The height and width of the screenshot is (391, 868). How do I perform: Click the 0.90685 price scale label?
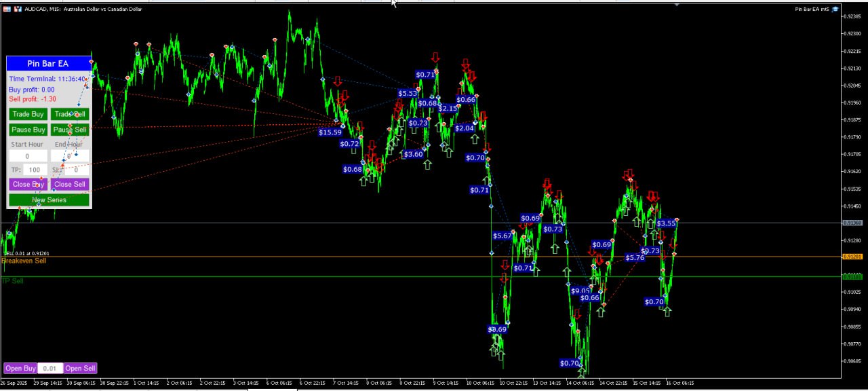coord(852,361)
